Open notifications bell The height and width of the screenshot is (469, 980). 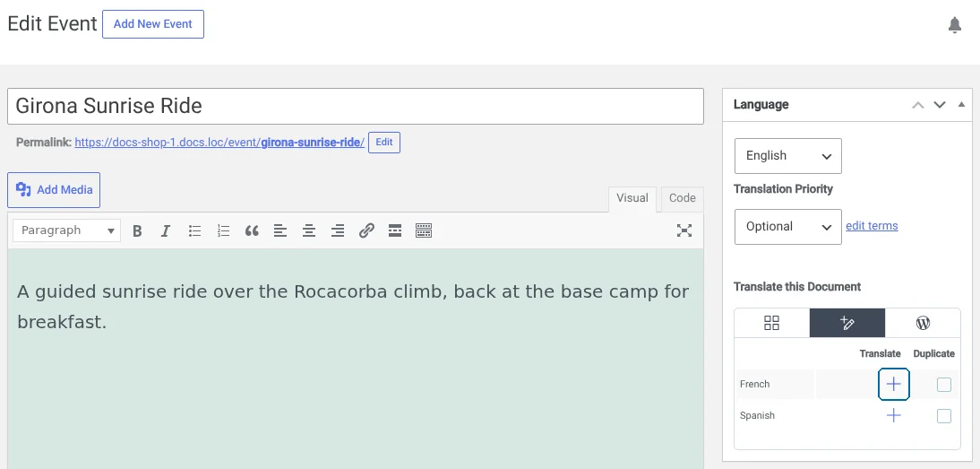[x=954, y=25]
